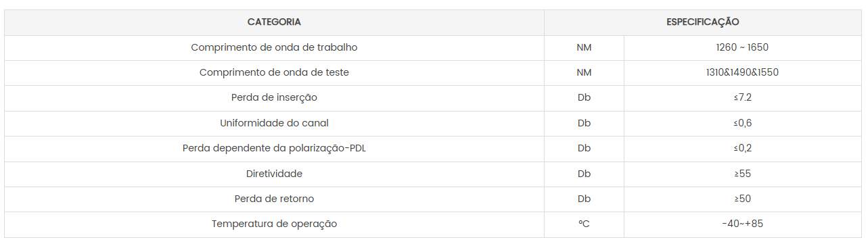Select the ≤7.2 insertion loss value
868x246 pixels.
pos(743,98)
